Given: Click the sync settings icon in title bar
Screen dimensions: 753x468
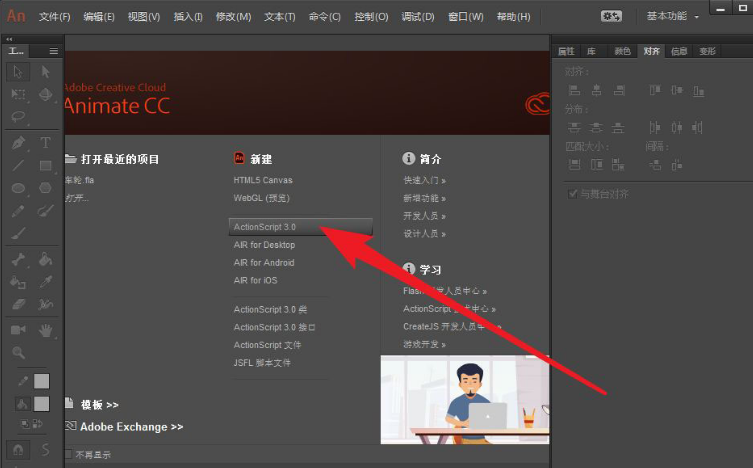Looking at the screenshot, I should (611, 16).
